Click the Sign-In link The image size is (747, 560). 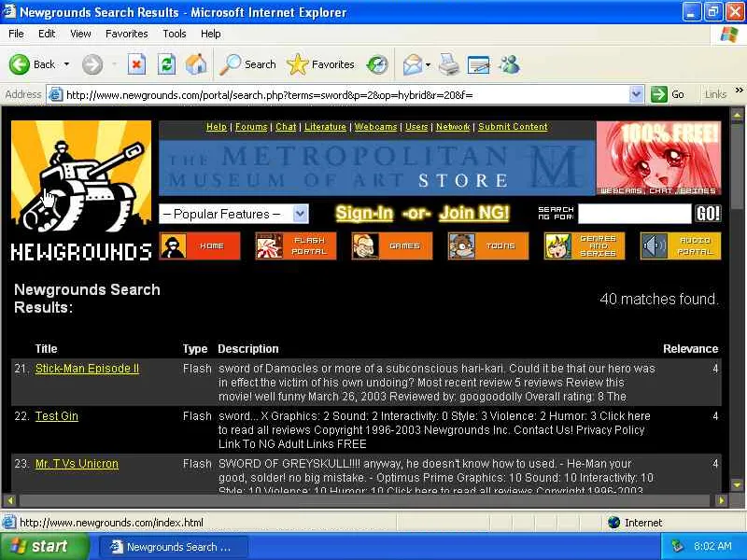(x=364, y=213)
